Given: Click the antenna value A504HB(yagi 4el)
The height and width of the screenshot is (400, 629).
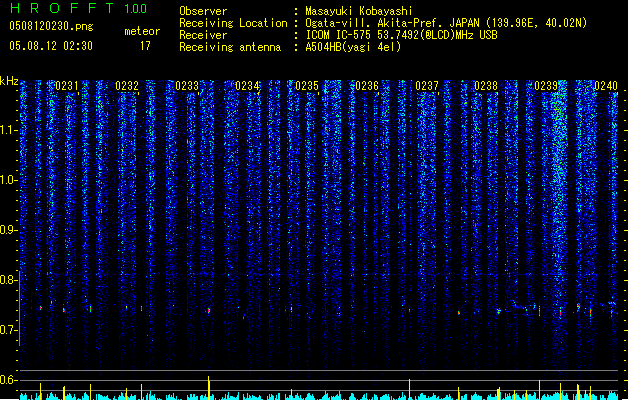Looking at the screenshot, I should tap(353, 47).
